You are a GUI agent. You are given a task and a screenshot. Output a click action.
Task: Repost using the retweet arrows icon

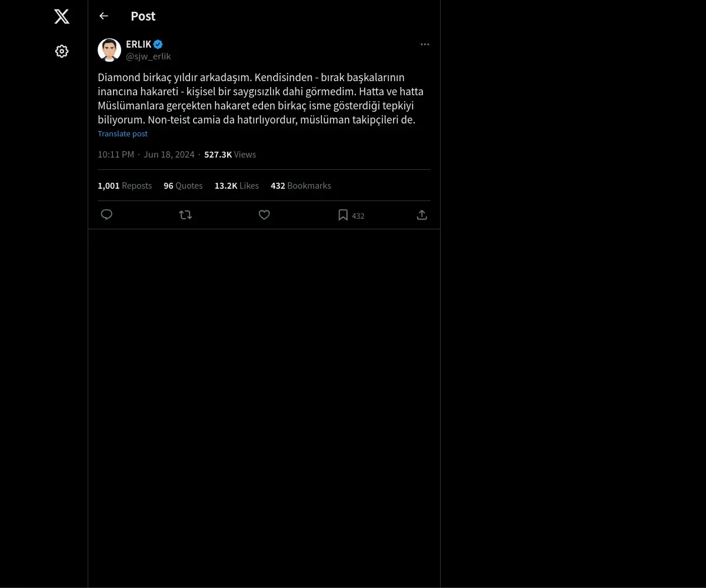click(x=185, y=215)
